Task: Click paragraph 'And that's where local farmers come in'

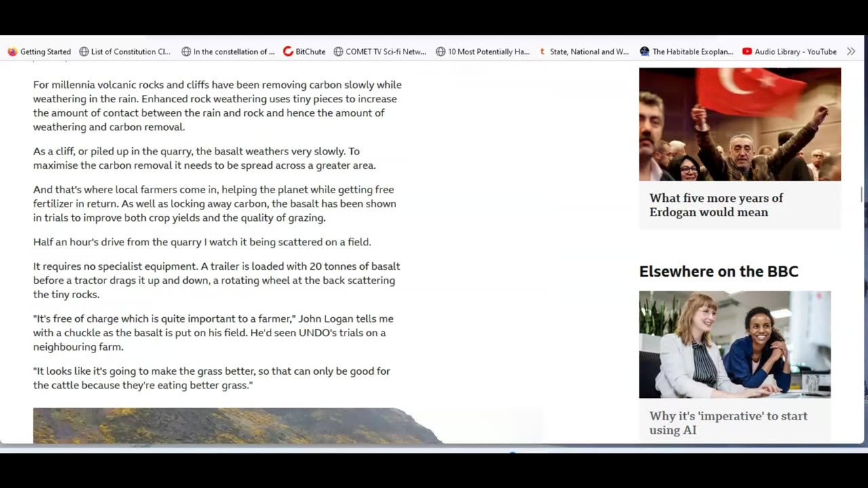Action: (215, 203)
